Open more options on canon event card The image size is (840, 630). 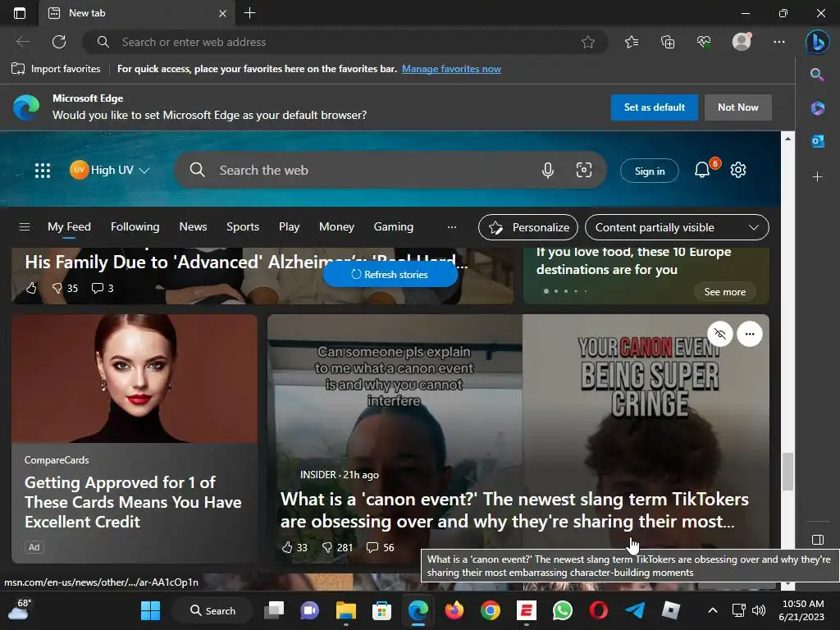750,335
